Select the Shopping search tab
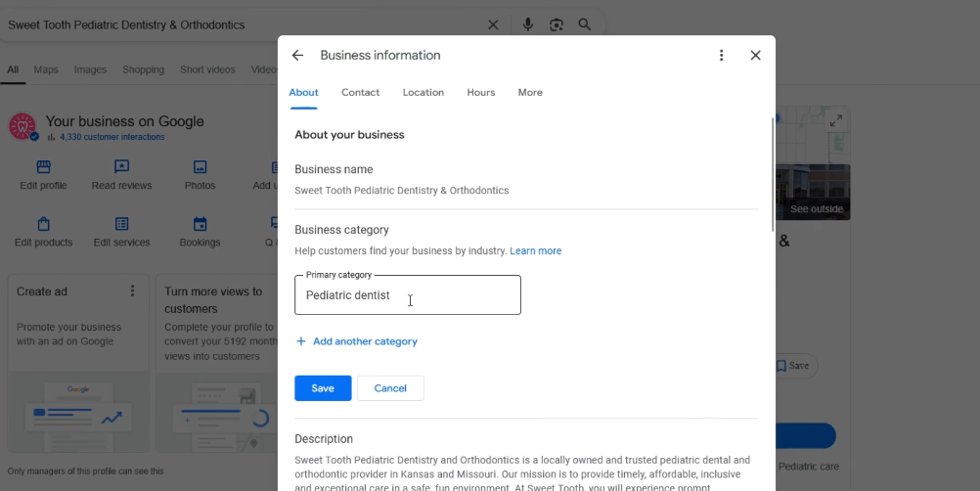980x491 pixels. [x=143, y=70]
